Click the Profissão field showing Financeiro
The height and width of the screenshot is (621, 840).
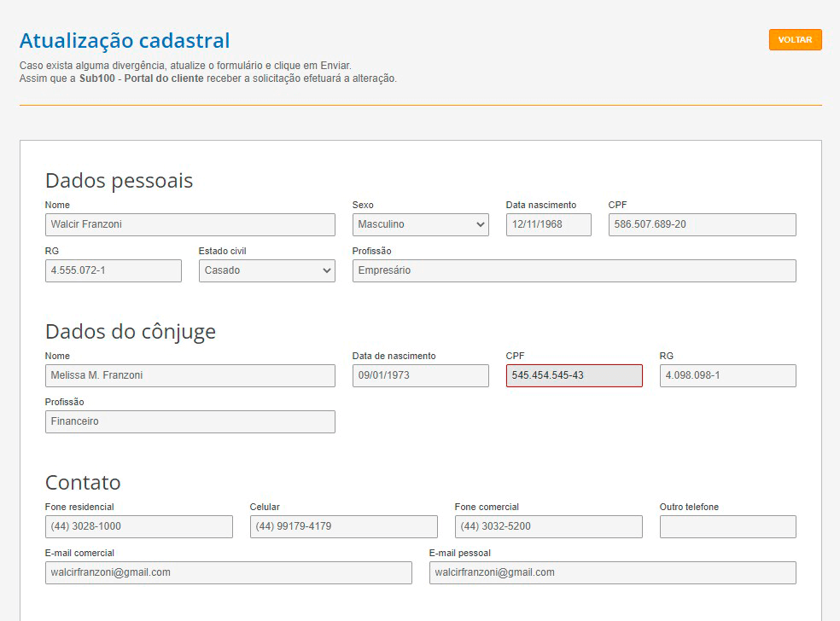pos(190,421)
